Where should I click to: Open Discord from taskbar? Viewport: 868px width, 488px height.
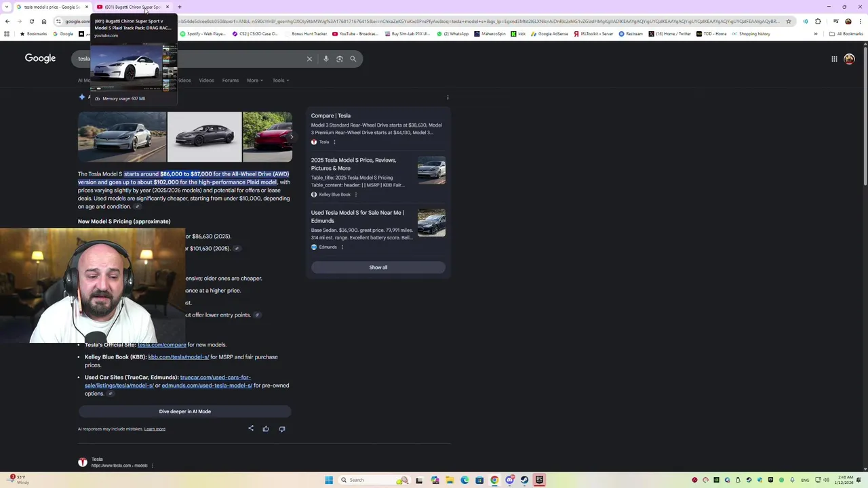[509, 480]
